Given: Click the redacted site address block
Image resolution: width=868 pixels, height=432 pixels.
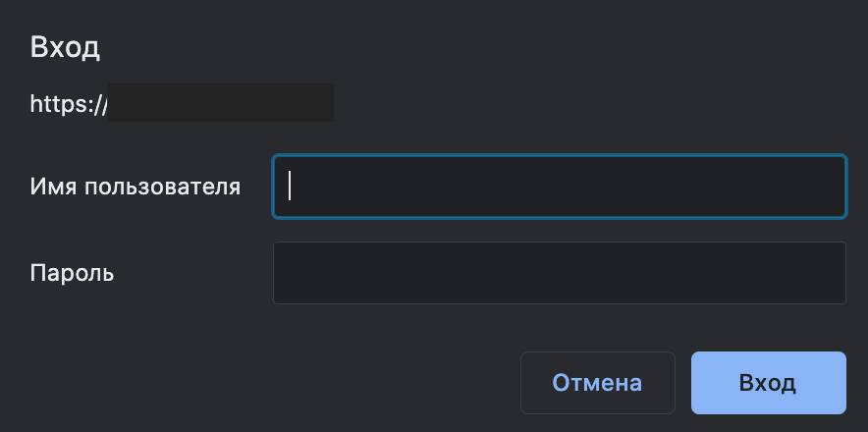Looking at the screenshot, I should click(x=221, y=103).
